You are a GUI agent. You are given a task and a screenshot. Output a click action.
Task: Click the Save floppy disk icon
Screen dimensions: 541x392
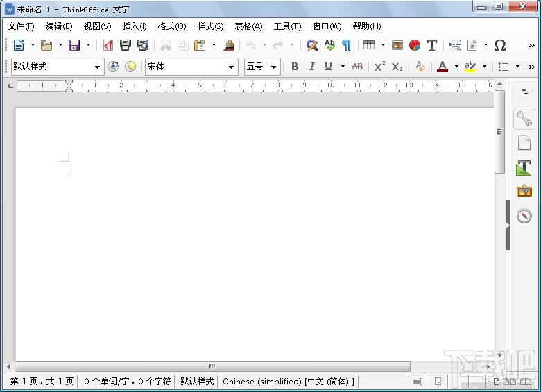coord(74,45)
